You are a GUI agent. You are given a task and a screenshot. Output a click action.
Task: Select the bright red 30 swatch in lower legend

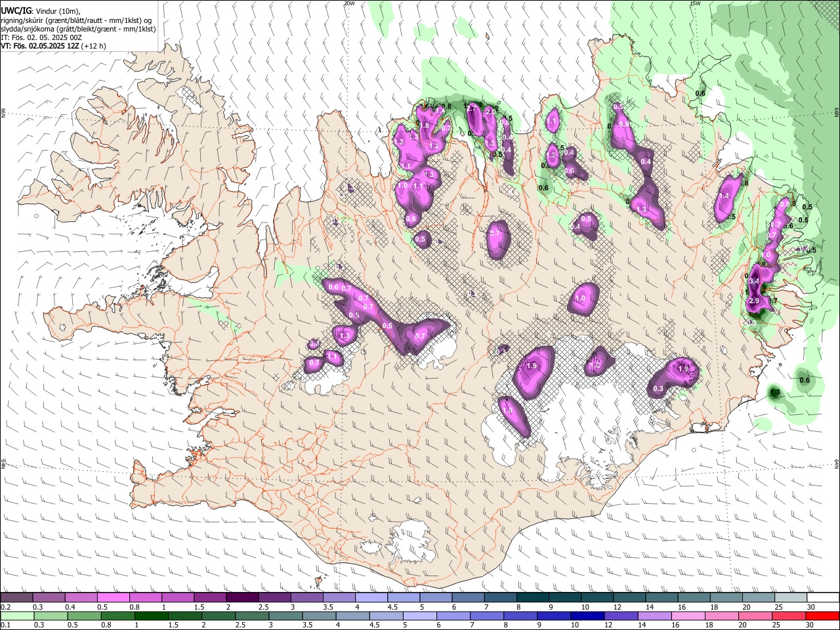(x=823, y=616)
